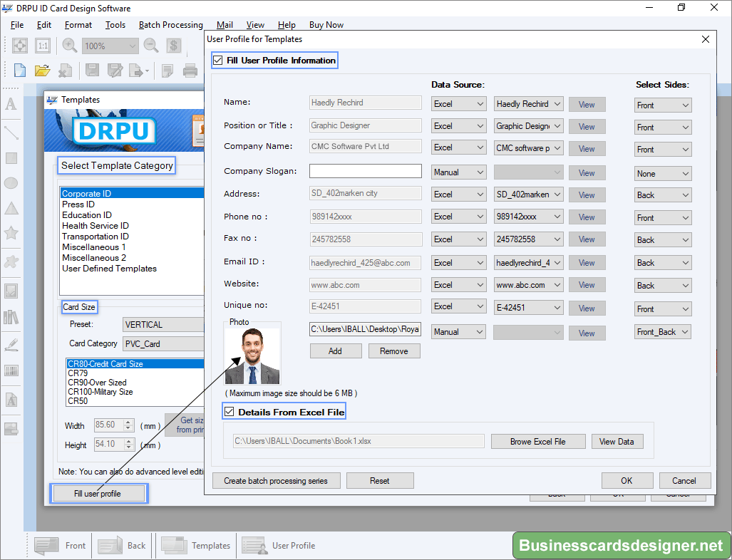Select the image insert tool in sidebar

(x=11, y=291)
